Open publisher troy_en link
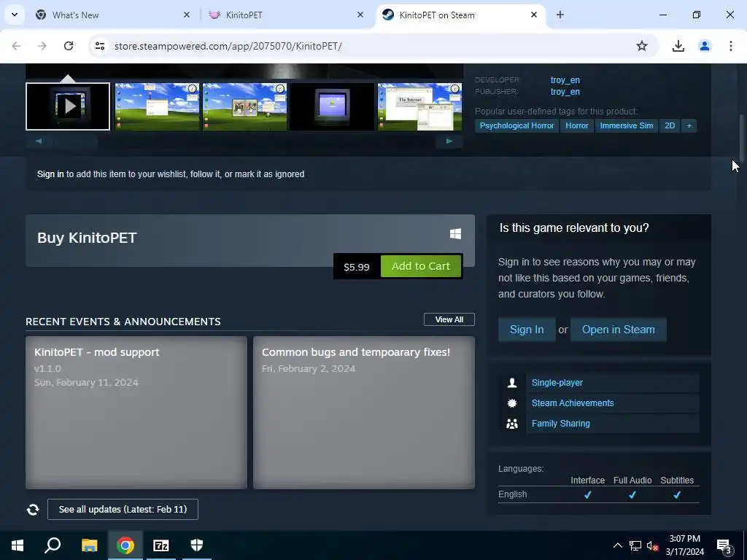Image resolution: width=747 pixels, height=560 pixels. (x=565, y=92)
